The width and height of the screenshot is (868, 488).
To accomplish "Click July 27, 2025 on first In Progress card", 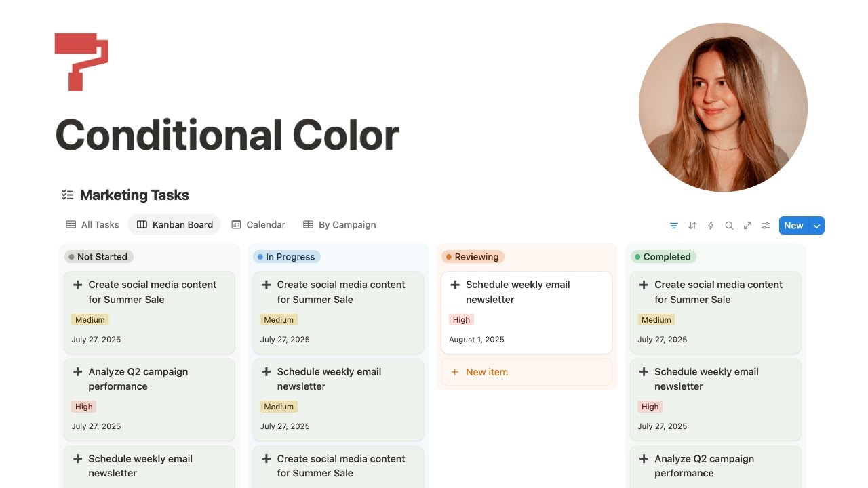I will (285, 340).
